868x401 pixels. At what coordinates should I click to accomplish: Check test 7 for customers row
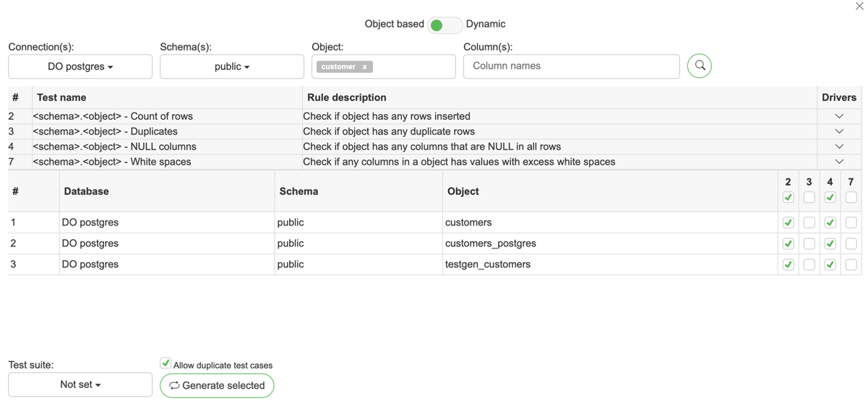coord(851,223)
